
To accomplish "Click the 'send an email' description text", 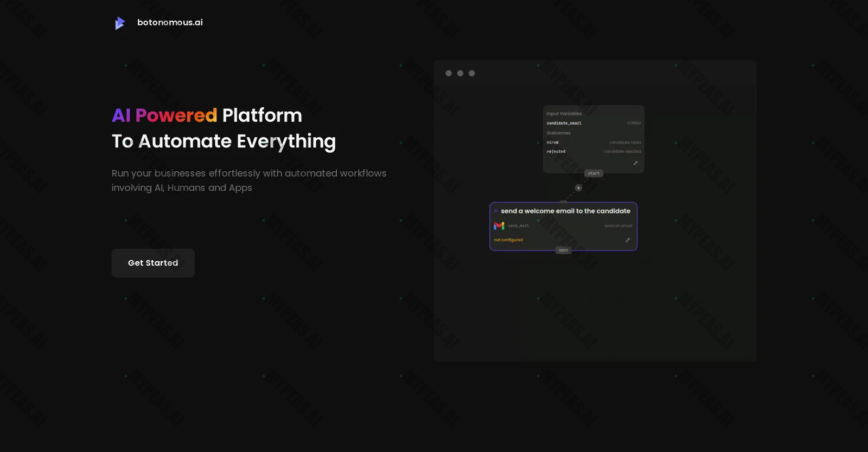I will 618,225.
